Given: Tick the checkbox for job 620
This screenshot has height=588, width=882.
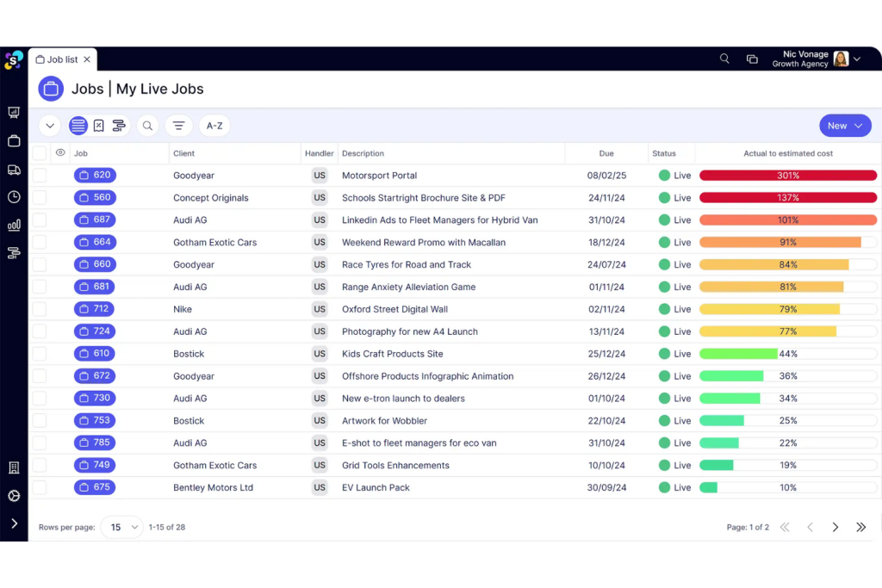Looking at the screenshot, I should pos(40,176).
